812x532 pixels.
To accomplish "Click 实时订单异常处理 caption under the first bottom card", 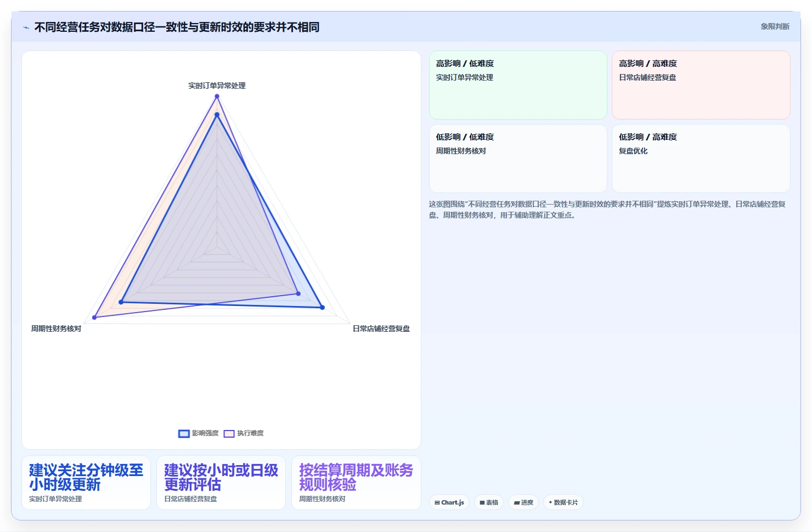I will click(55, 499).
